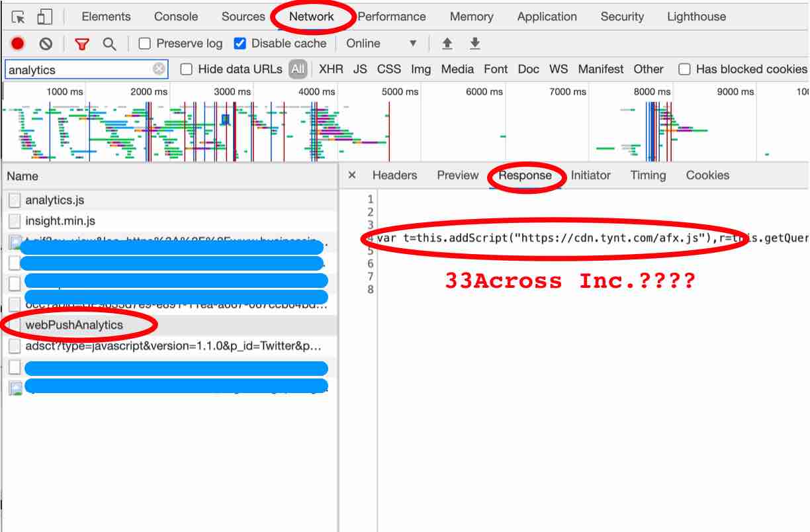Sort requests by the Name column header
Viewport: 810px width, 532px height.
[x=169, y=177]
